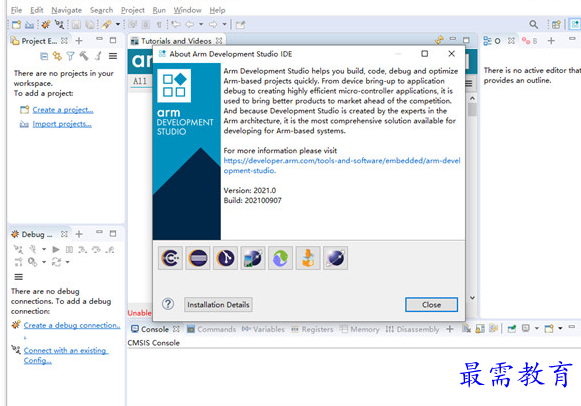Open the Help menu
Image resolution: width=581 pixels, height=406 pixels.
point(217,10)
